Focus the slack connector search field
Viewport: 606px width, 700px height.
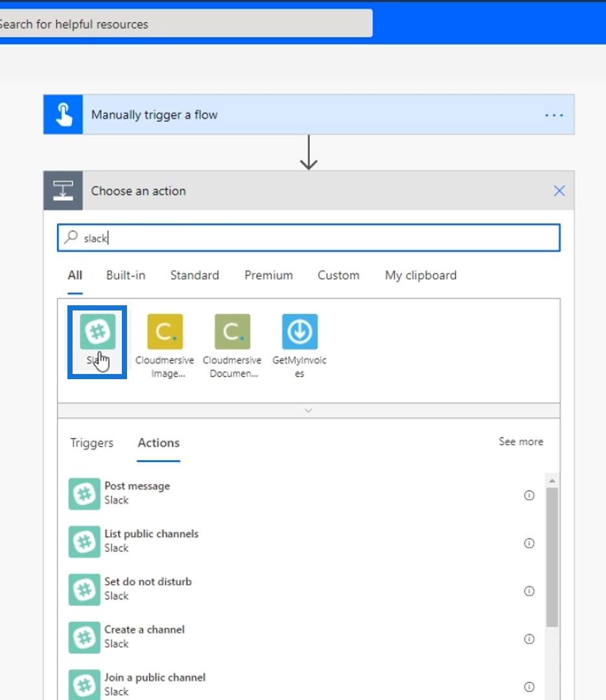coord(309,237)
